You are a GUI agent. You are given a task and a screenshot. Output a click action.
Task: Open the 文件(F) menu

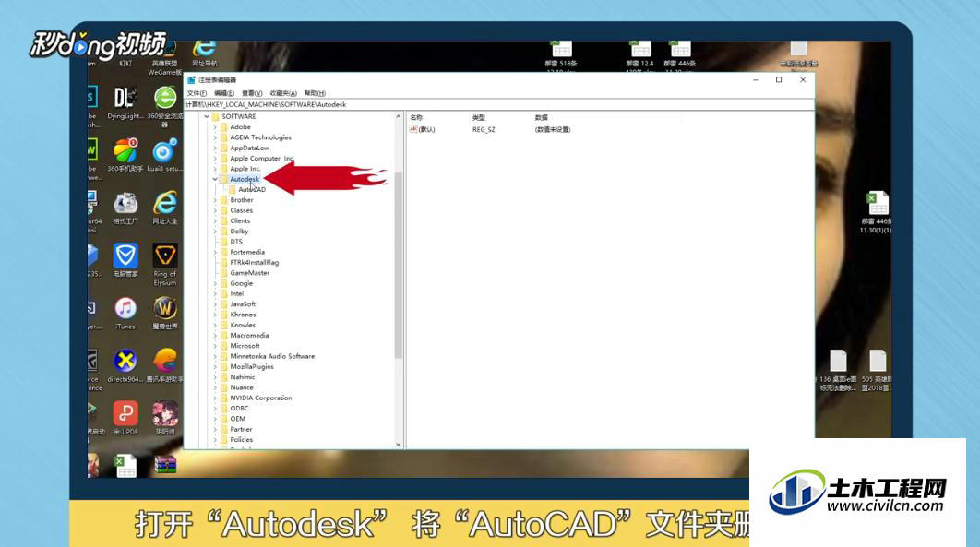[x=197, y=93]
